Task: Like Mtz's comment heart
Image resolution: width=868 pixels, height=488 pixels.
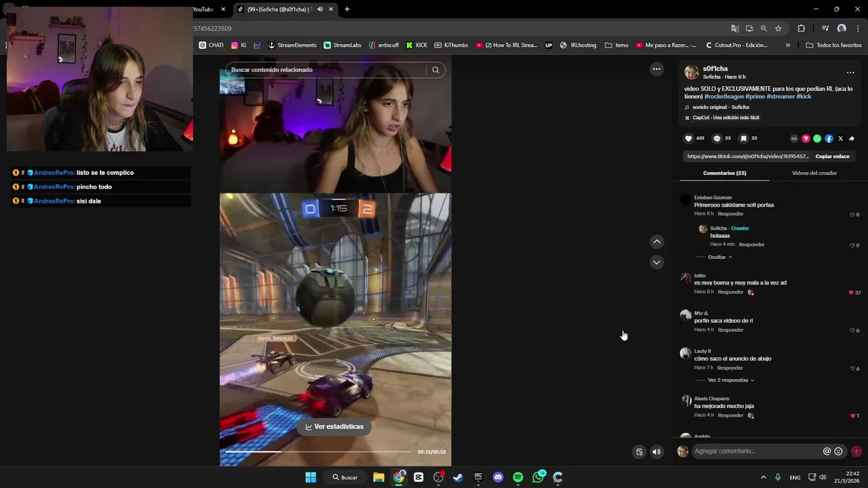Action: coord(852,331)
